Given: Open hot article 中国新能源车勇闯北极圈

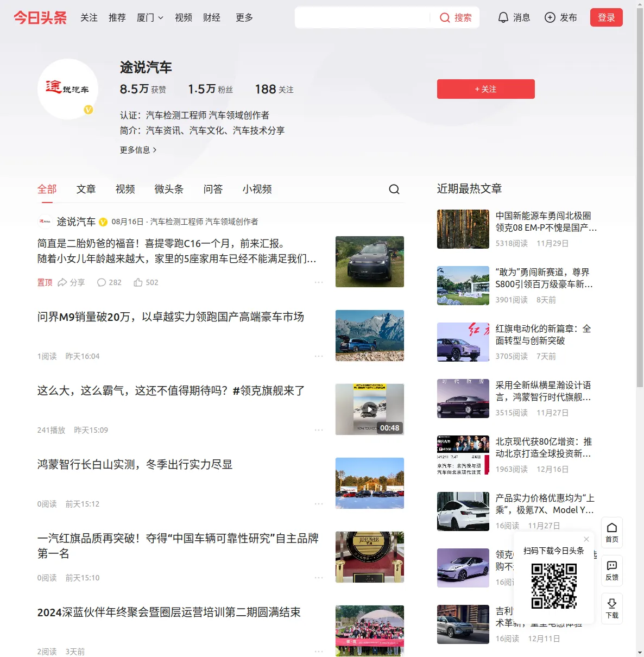Looking at the screenshot, I should [546, 222].
